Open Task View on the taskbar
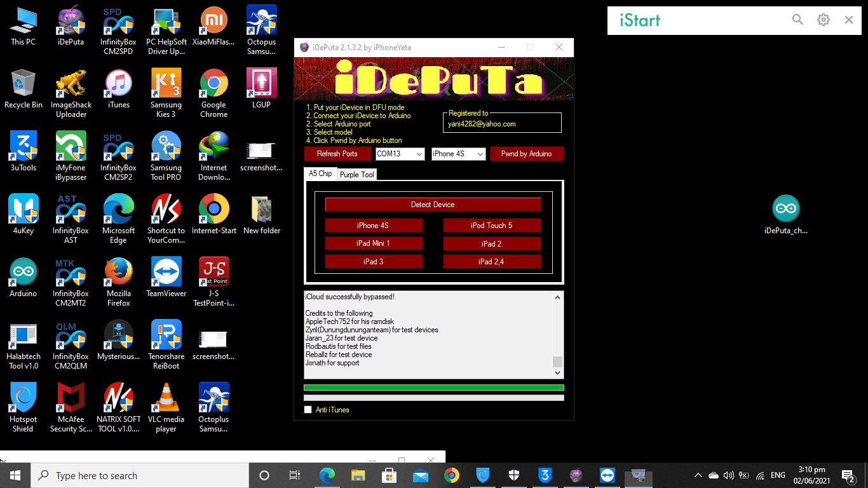Viewport: 868px width, 488px height. [x=294, y=475]
